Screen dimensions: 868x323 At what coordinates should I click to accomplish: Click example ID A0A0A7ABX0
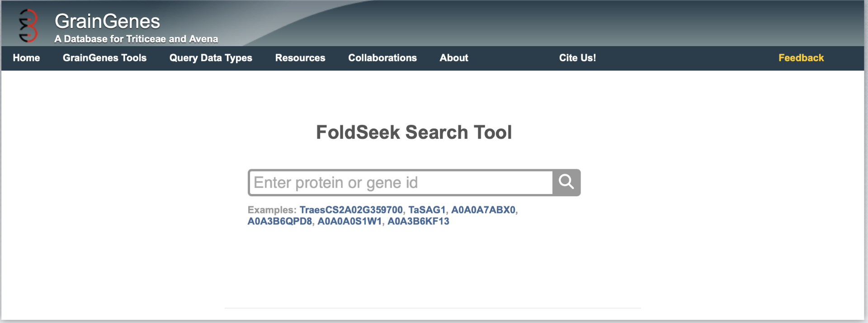point(483,210)
